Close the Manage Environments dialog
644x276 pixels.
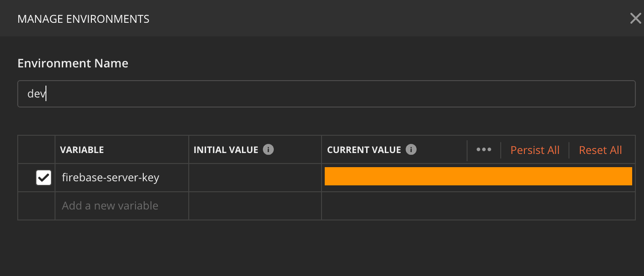click(x=635, y=19)
